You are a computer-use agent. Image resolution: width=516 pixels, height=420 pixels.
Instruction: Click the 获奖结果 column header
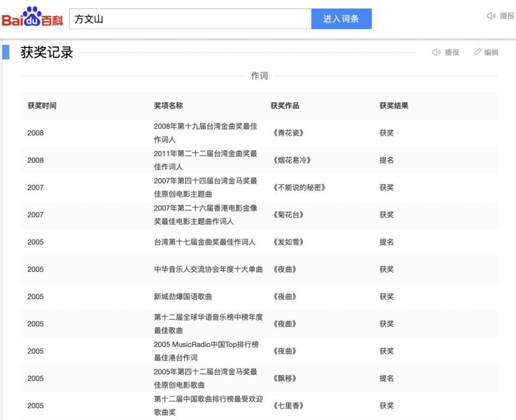click(x=394, y=106)
